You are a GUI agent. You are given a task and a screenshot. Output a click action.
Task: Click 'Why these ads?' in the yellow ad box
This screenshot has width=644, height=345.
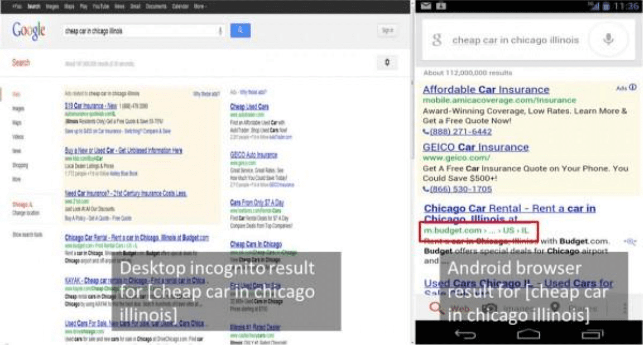click(x=206, y=94)
